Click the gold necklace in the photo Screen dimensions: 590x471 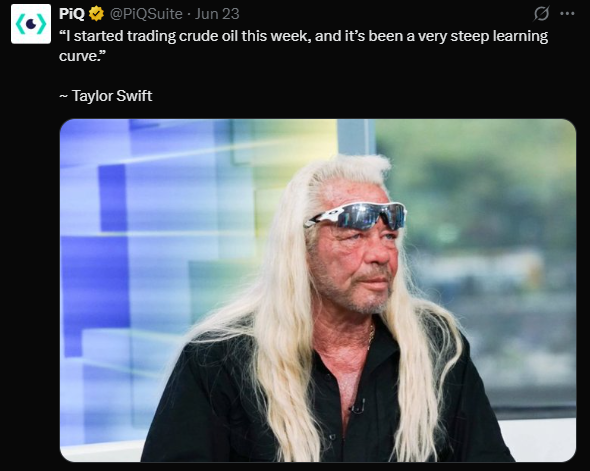(x=371, y=336)
